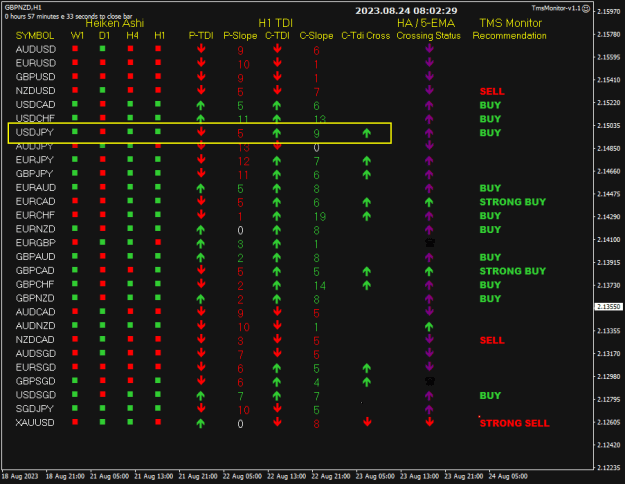Click EURSGD's green C-Tdi Cross arrow

click(367, 368)
